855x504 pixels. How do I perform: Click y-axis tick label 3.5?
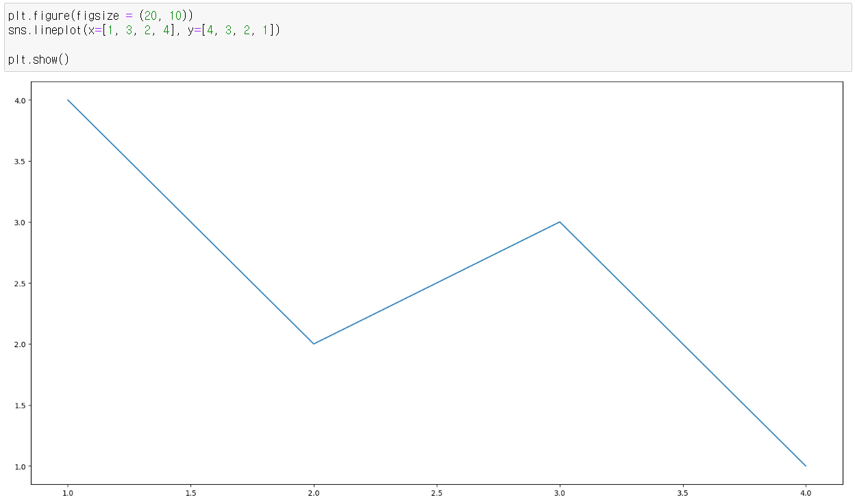tap(19, 162)
